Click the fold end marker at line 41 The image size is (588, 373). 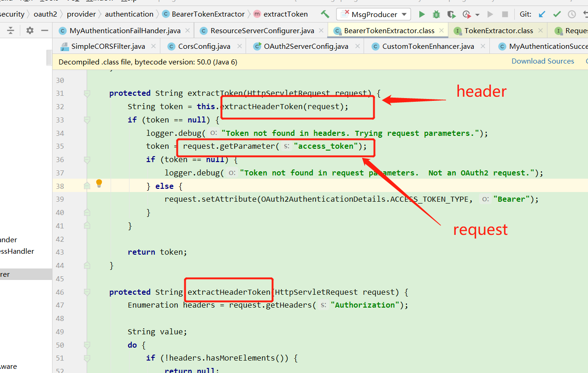[x=87, y=226]
